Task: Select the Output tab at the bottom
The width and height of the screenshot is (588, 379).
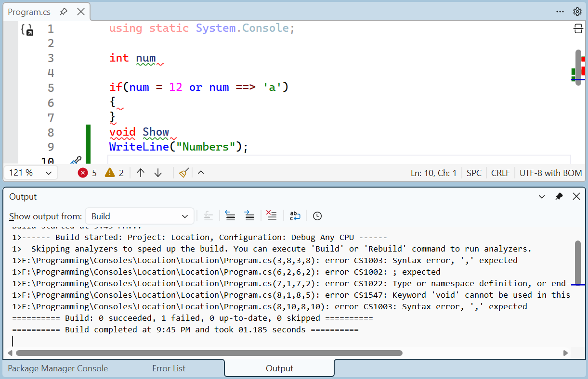Action: (279, 368)
